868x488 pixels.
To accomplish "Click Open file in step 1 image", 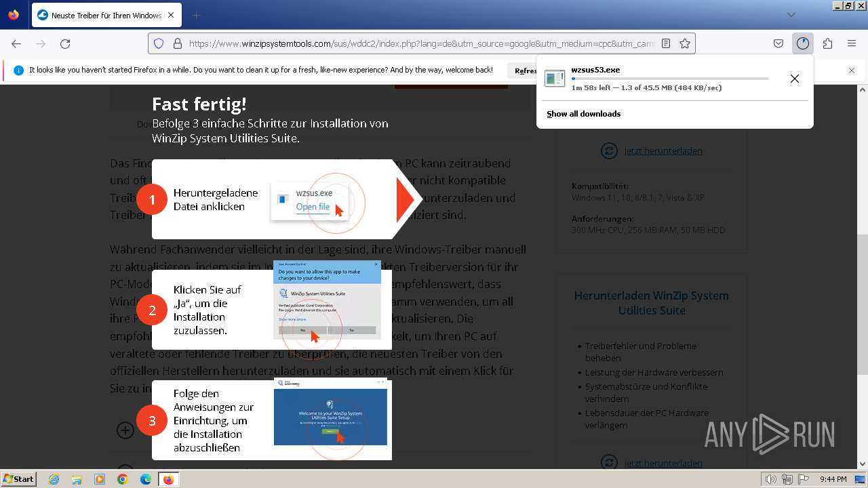I will 313,207.
